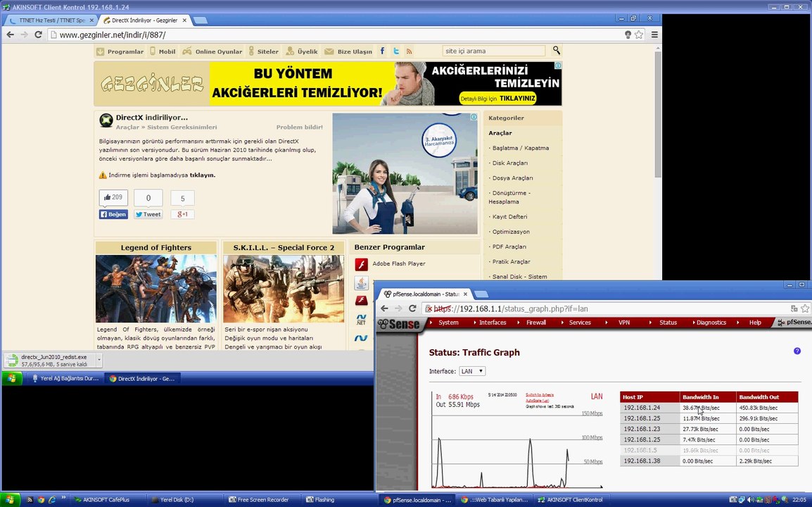812x507 pixels.
Task: Click the Chrome quick launch icon in the taskbar
Action: tap(41, 500)
